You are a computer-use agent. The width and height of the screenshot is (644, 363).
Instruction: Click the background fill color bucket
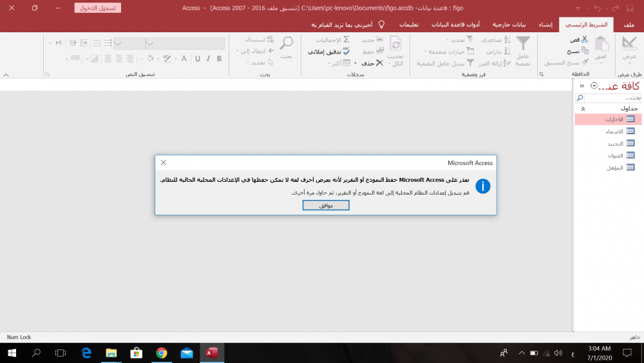tap(150, 59)
